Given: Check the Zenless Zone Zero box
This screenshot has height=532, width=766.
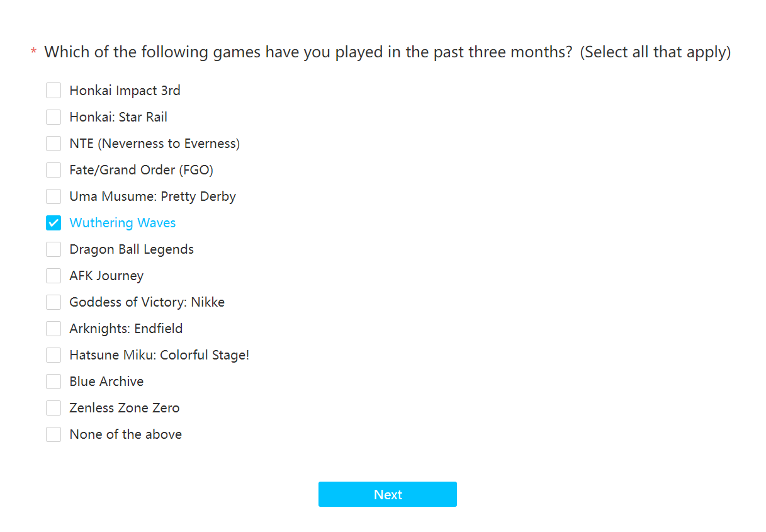Looking at the screenshot, I should point(54,408).
